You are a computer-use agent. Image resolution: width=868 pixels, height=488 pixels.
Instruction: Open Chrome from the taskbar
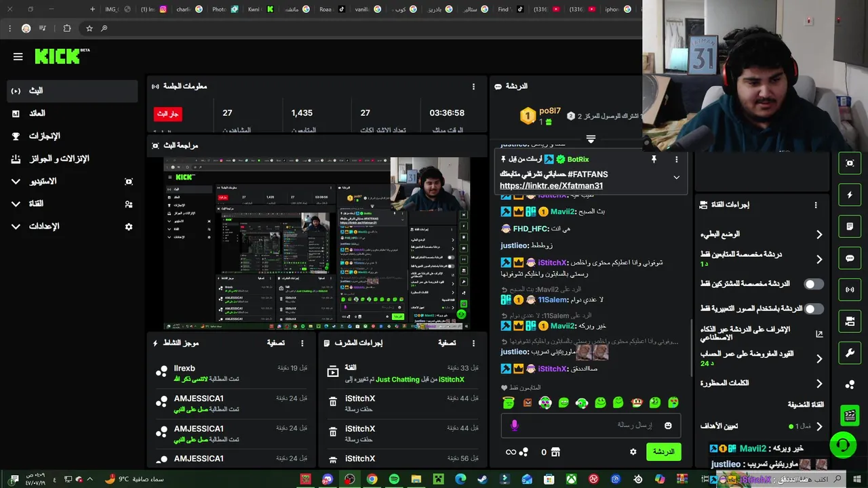pos(372,479)
